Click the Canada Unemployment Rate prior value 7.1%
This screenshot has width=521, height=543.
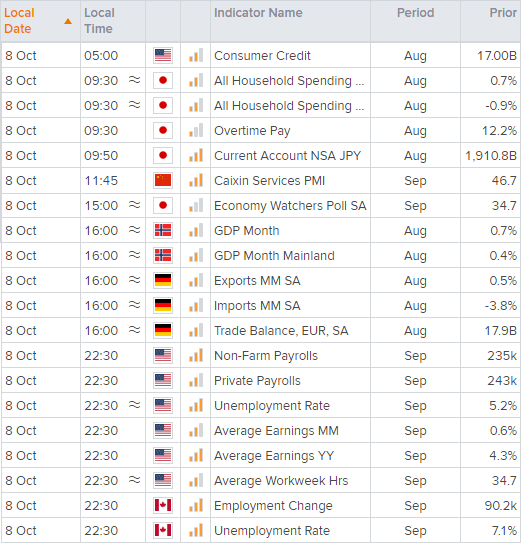pyautogui.click(x=504, y=531)
